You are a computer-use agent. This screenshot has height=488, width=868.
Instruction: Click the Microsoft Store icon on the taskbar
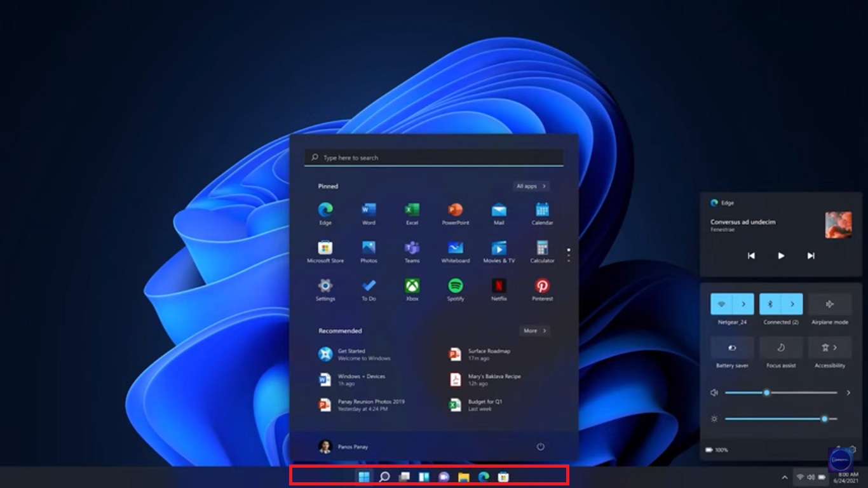click(x=503, y=477)
